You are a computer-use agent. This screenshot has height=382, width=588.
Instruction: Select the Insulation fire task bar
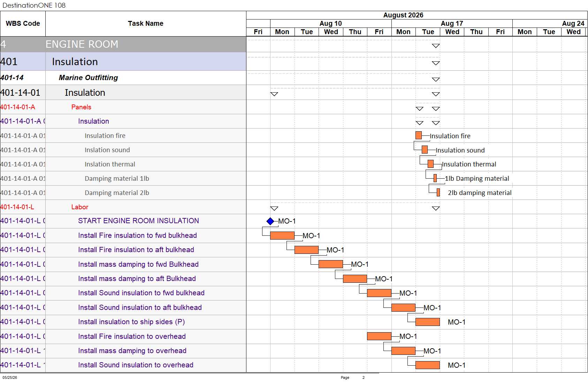tap(419, 135)
